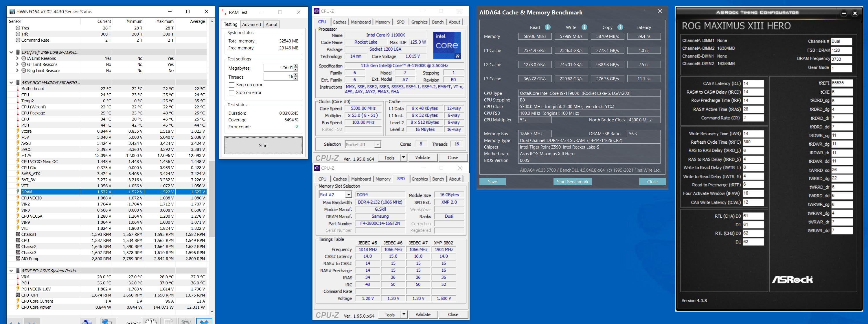
Task: Click the chip icon of the CPU [#0] Intel Core group
Action: [x=18, y=52]
